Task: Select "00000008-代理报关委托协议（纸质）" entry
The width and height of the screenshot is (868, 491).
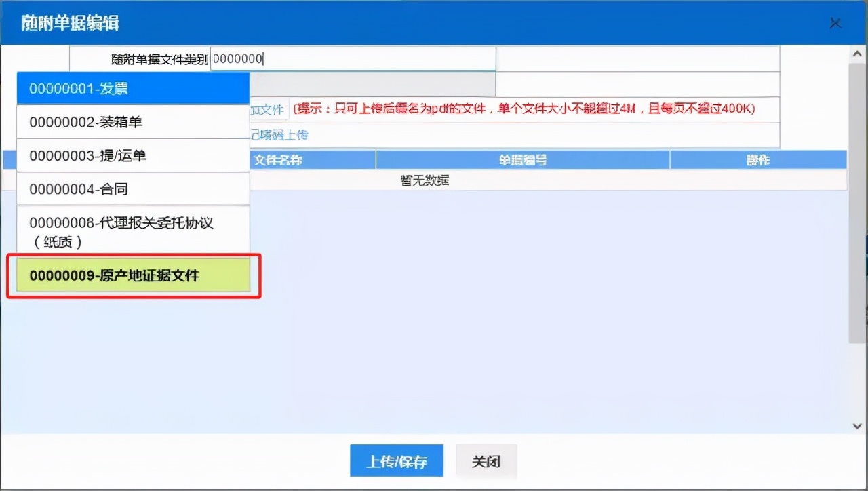Action: 133,231
